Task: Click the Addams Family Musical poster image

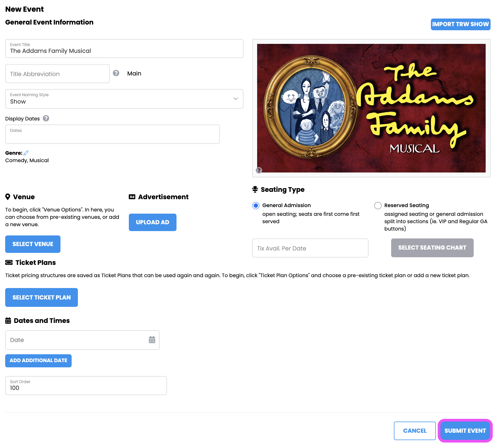Action: [371, 108]
